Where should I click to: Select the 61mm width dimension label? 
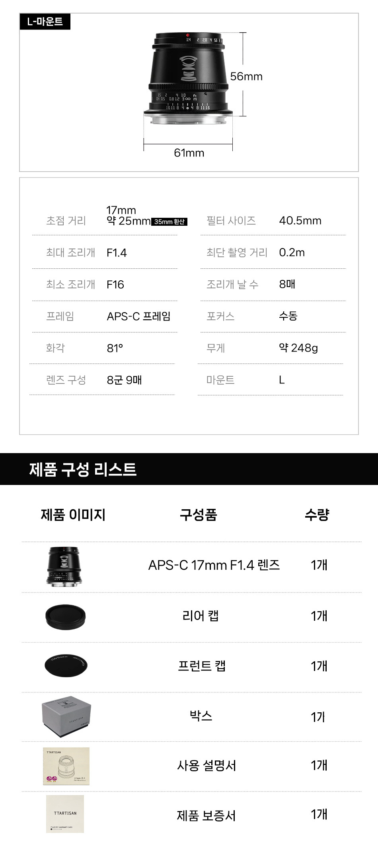point(189,153)
